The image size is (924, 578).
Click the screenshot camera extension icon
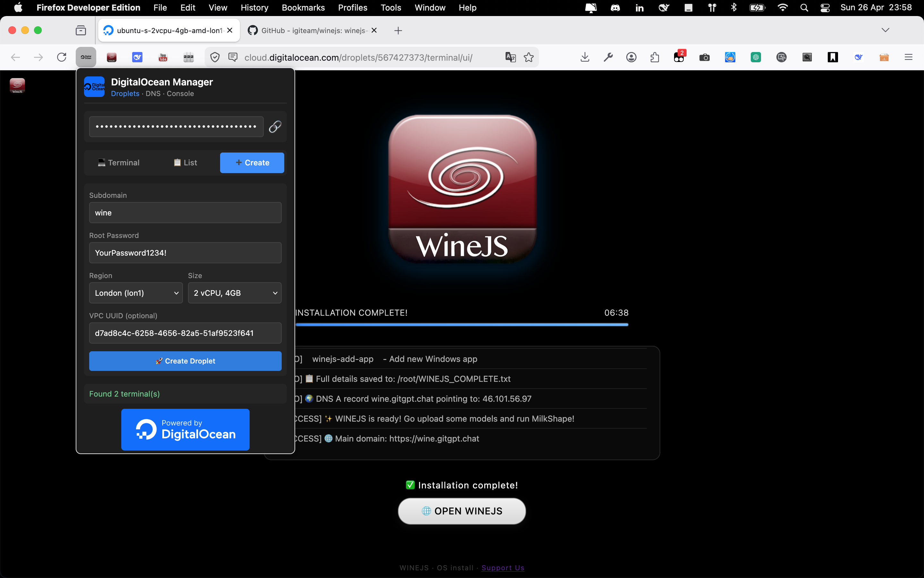(x=705, y=57)
